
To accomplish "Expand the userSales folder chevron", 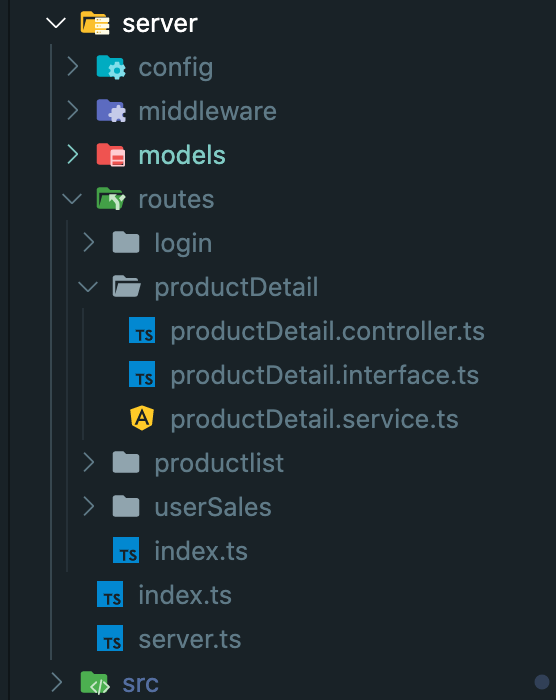I will tap(89, 507).
